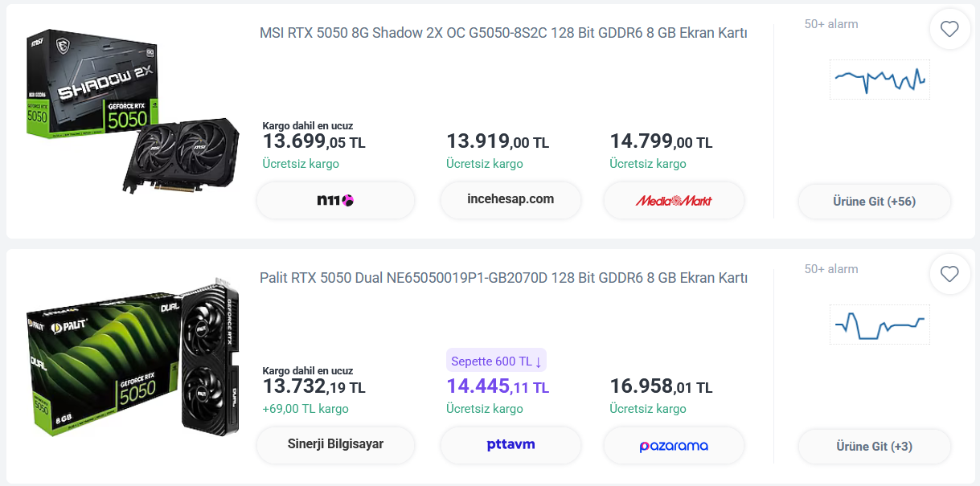Click the +69,00 TL kargo text
980x486 pixels.
(x=305, y=409)
